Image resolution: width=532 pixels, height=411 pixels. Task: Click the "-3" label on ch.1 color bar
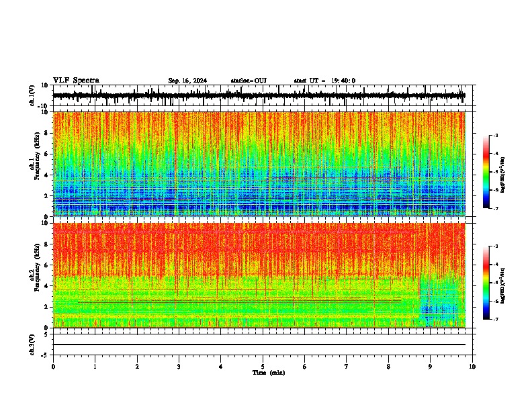tap(496, 135)
